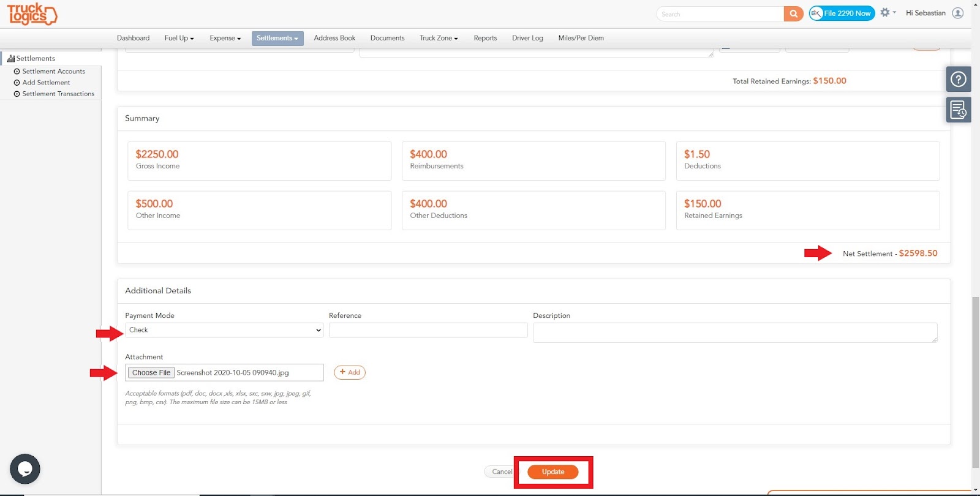Open Settlement Accounts in sidebar
Screen dimensions: 980x496
(54, 72)
